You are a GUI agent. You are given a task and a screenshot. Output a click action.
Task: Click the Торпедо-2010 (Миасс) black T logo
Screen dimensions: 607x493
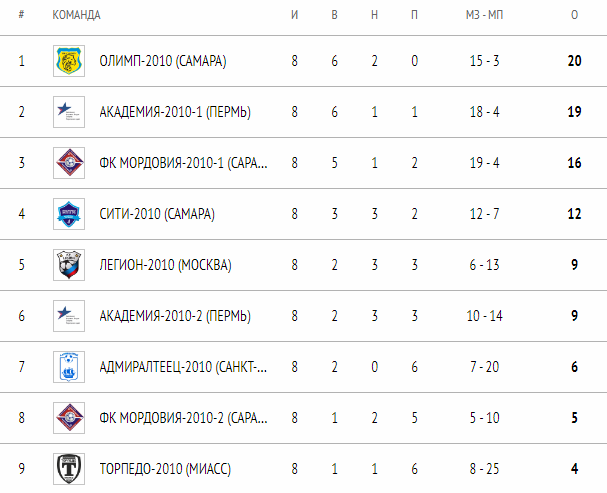pos(69,469)
